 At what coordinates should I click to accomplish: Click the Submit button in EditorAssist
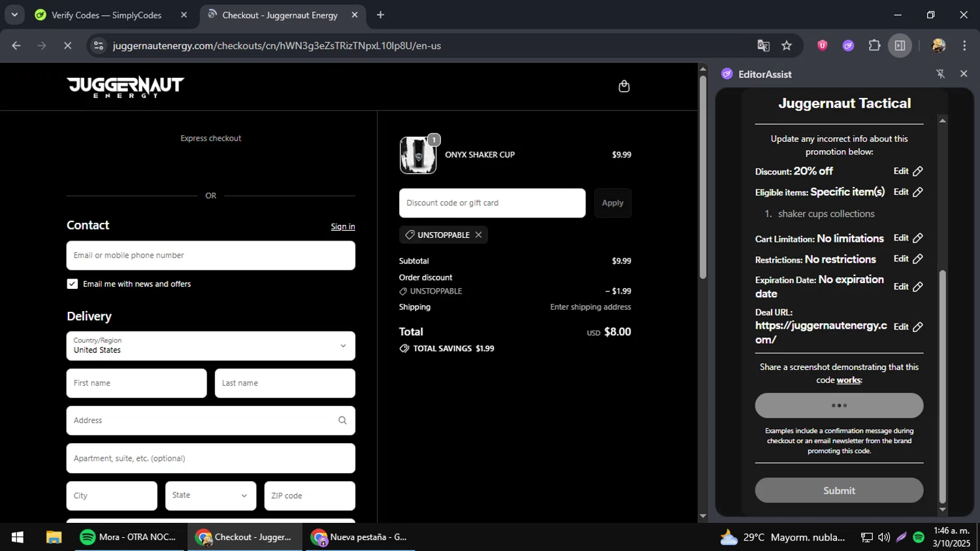pos(839,490)
